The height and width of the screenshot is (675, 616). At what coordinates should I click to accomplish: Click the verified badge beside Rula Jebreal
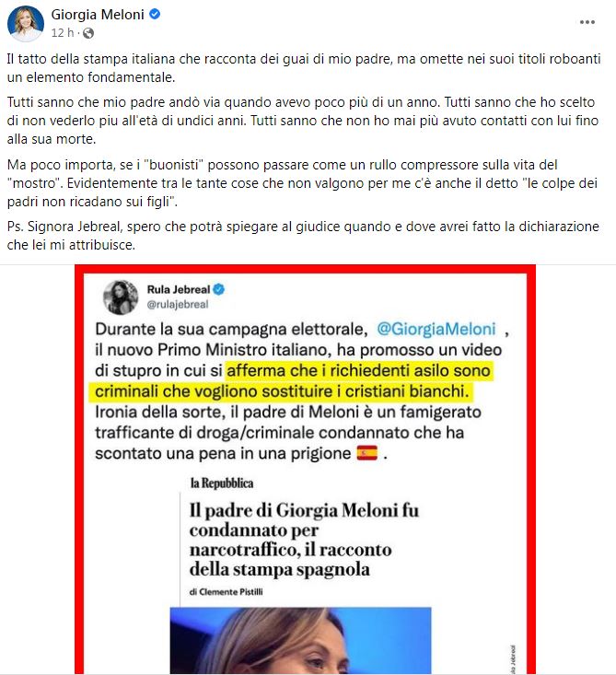(219, 289)
